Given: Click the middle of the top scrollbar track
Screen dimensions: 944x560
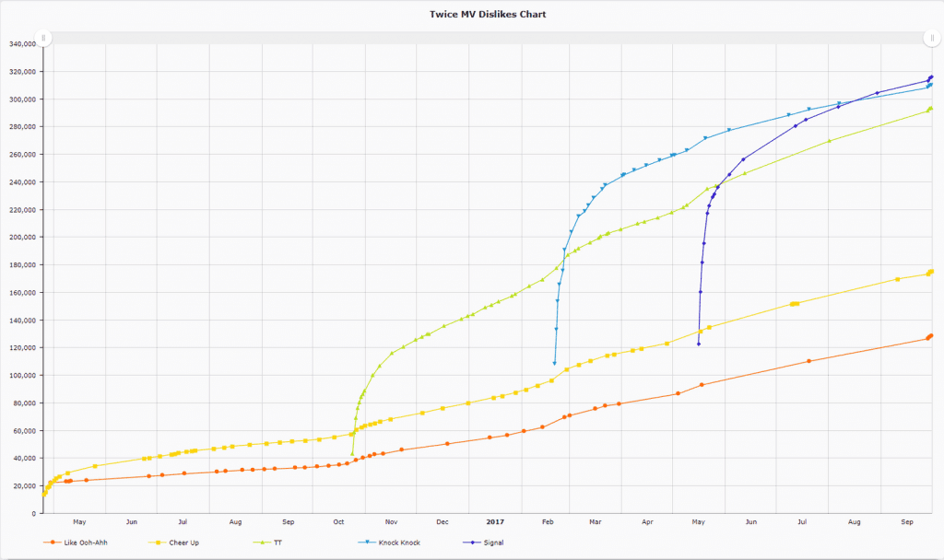Looking at the screenshot, I should (x=488, y=38).
